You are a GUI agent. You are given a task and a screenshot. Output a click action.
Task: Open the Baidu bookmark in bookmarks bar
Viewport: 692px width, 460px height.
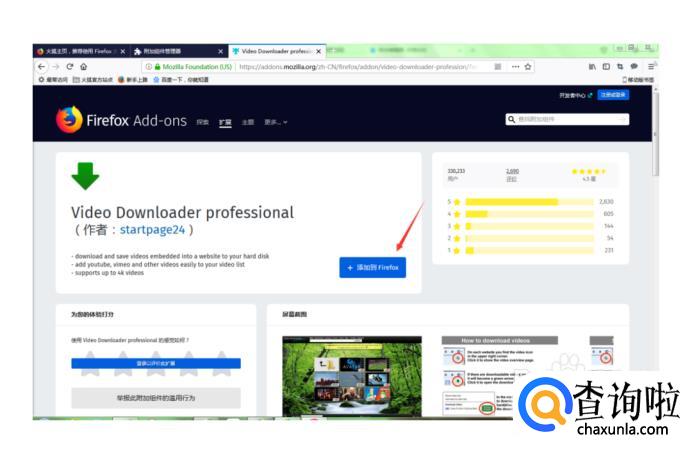coord(181,79)
